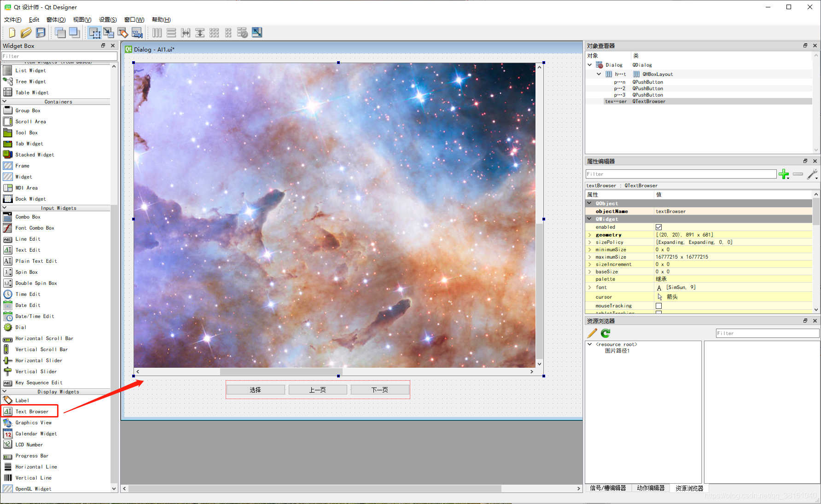Float the 对象查看器 panel
821x504 pixels.
point(805,46)
